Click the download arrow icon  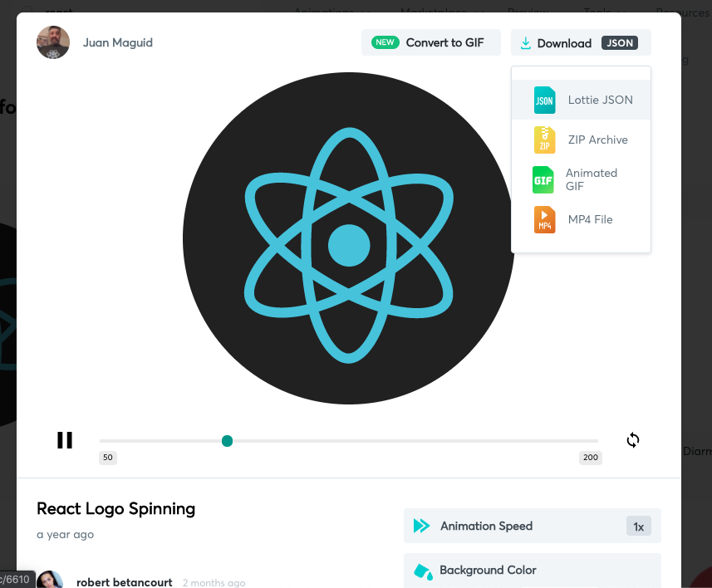[x=524, y=42]
